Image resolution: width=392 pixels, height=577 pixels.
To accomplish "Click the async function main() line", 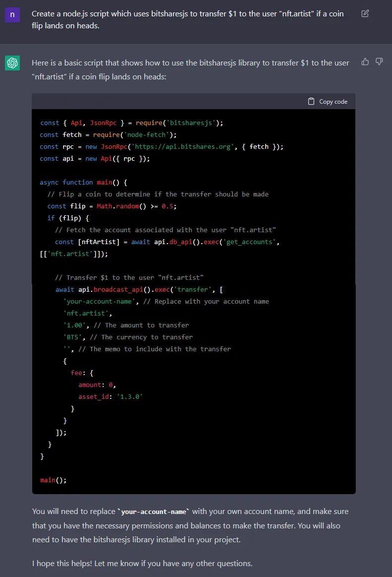I will (x=83, y=182).
